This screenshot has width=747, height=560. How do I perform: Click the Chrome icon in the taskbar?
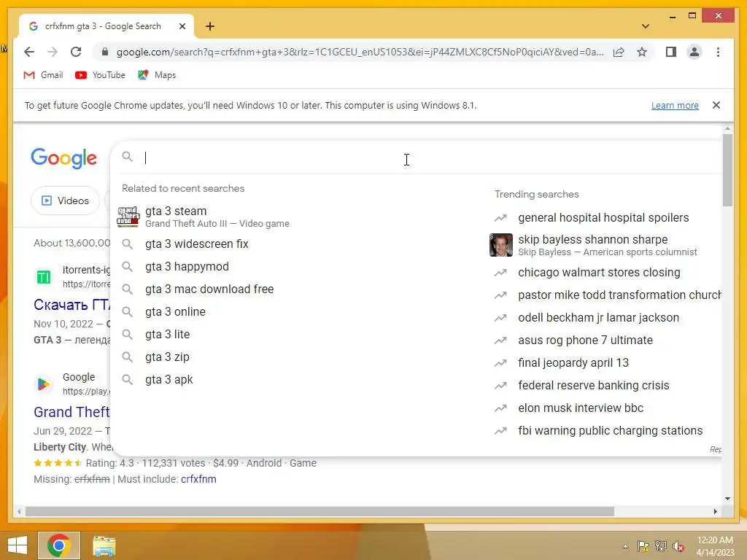pyautogui.click(x=59, y=545)
